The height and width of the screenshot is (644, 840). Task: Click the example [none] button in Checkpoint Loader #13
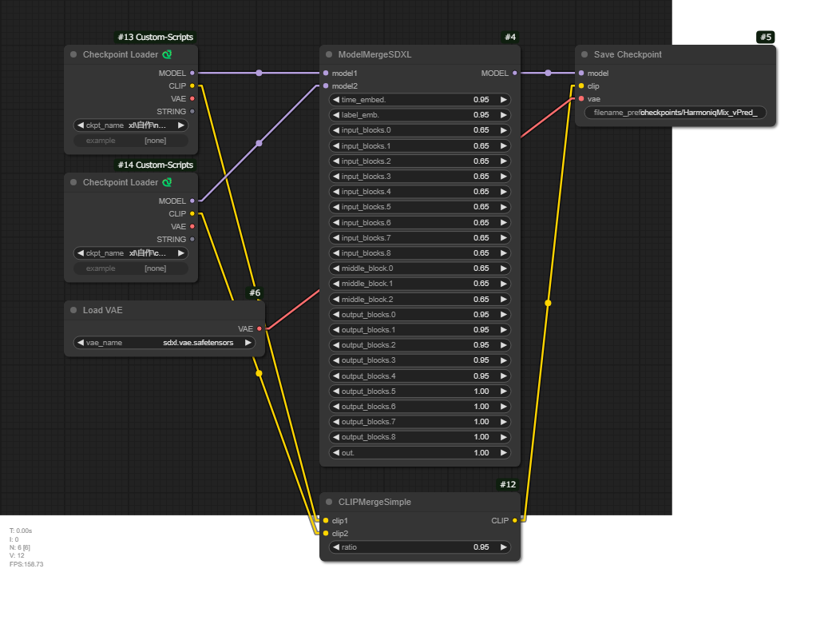click(x=131, y=141)
